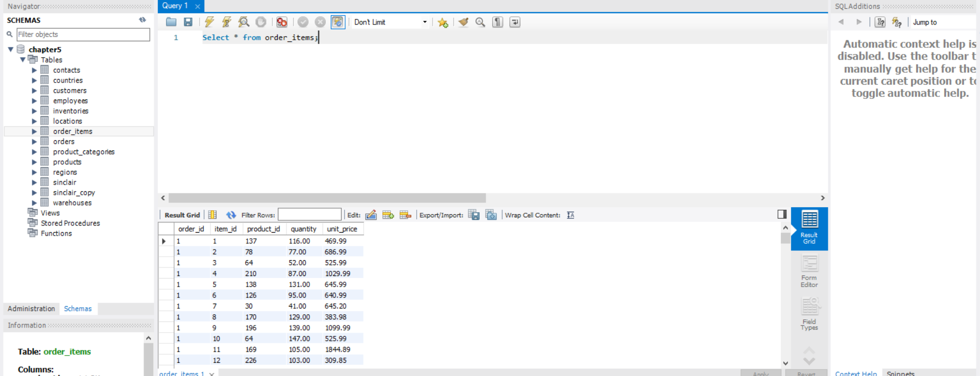Collapse the Tables folder

point(23,60)
